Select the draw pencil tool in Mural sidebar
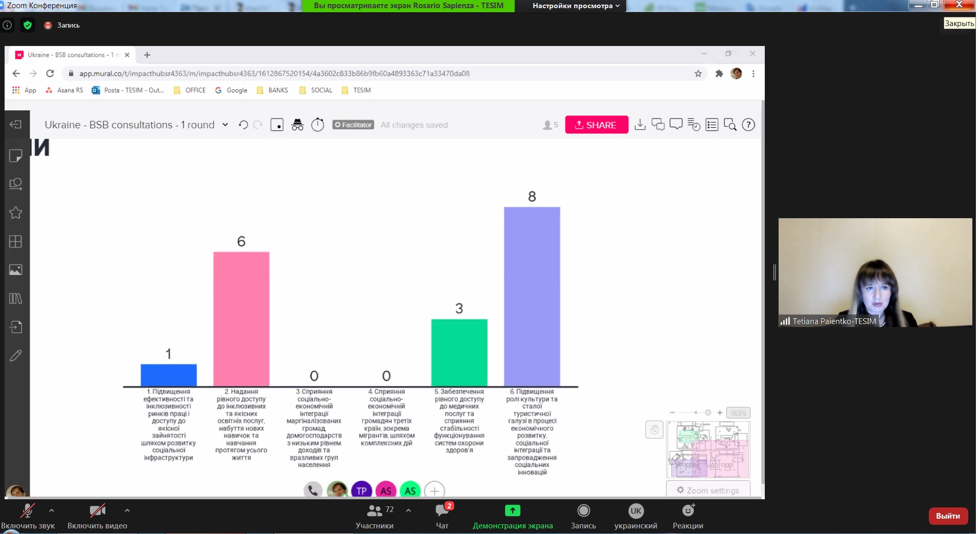The image size is (980, 534). coord(16,356)
